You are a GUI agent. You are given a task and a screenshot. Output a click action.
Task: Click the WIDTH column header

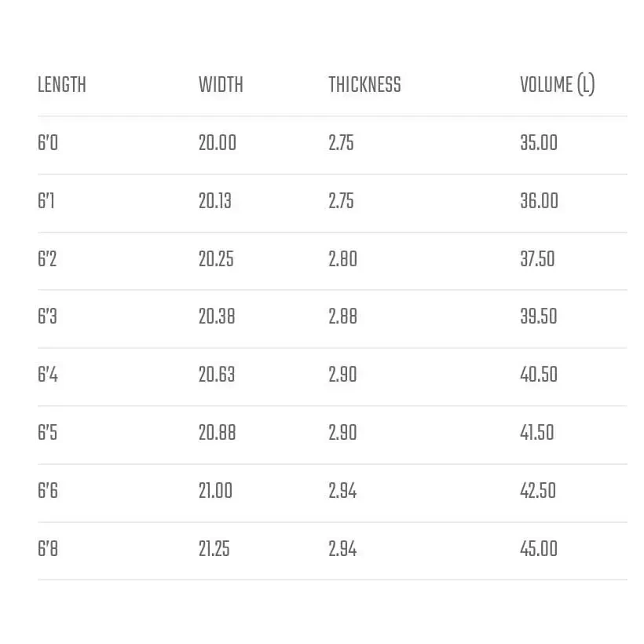[221, 85]
